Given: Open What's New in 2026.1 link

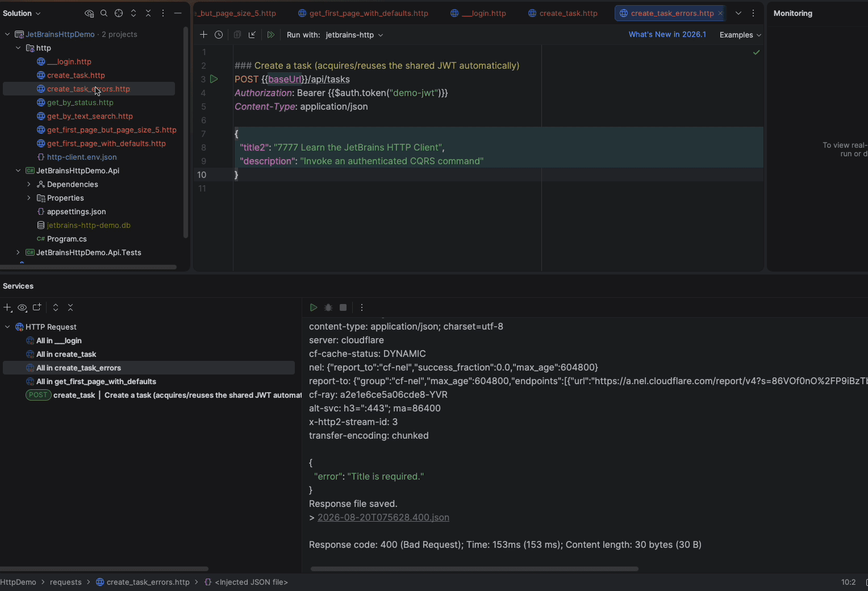Looking at the screenshot, I should point(667,35).
